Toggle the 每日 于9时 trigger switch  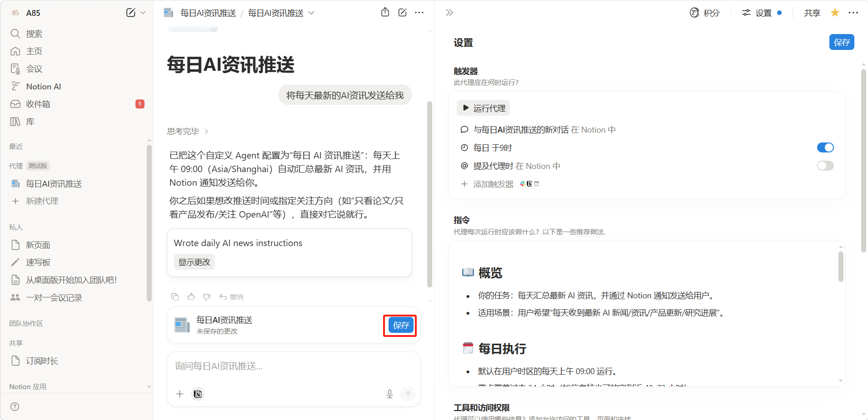pos(825,148)
